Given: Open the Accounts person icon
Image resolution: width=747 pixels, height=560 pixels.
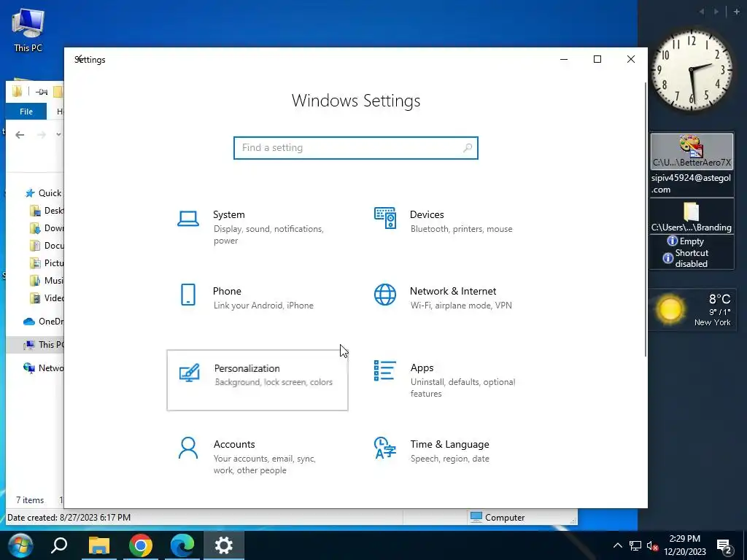Looking at the screenshot, I should click(188, 448).
